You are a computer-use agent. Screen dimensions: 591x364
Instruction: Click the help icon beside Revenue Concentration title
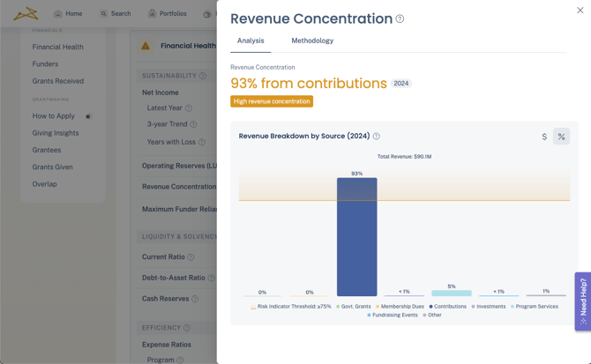click(400, 19)
